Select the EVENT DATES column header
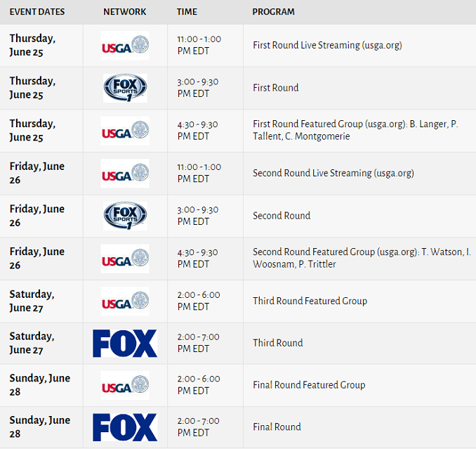 (x=37, y=12)
